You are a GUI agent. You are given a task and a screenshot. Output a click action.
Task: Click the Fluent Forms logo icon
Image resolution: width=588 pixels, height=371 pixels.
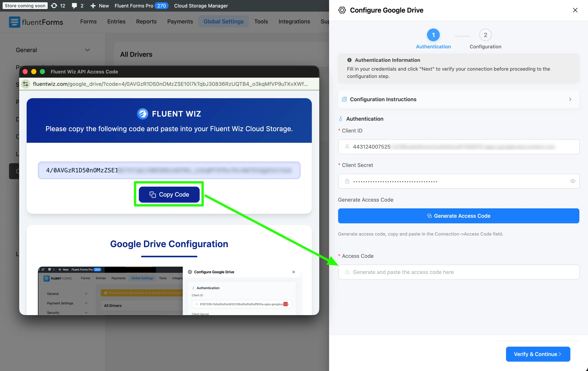click(x=14, y=22)
